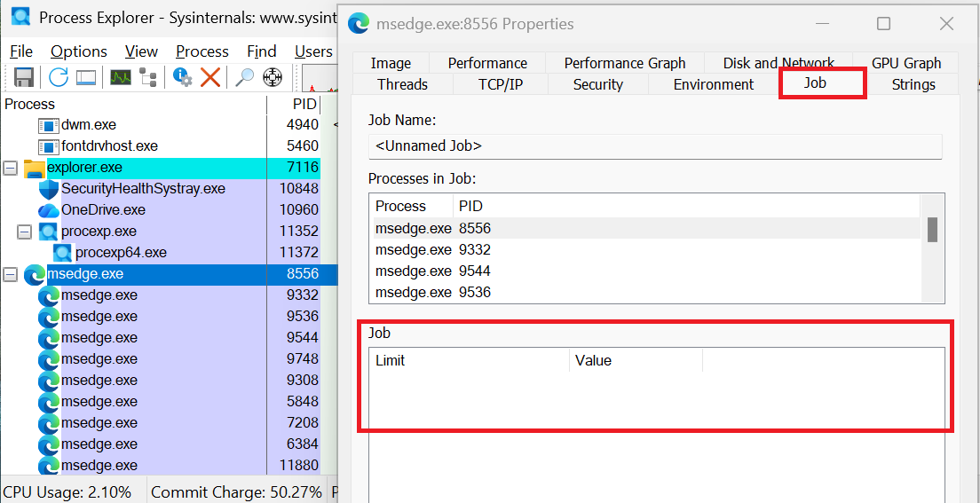Viewport: 980px width, 503px height.
Task: Open process properties via the info-gear icon
Action: (x=183, y=77)
